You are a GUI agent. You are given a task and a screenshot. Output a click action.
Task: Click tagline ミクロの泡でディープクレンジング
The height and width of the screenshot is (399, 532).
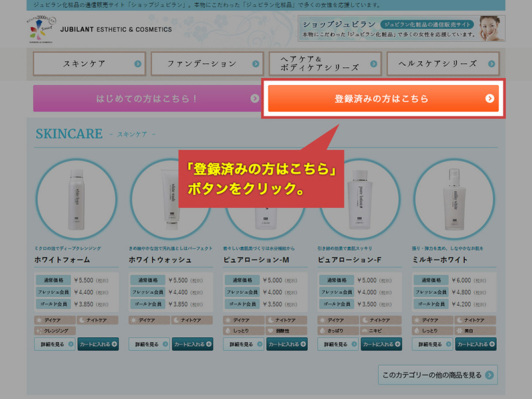click(68, 248)
